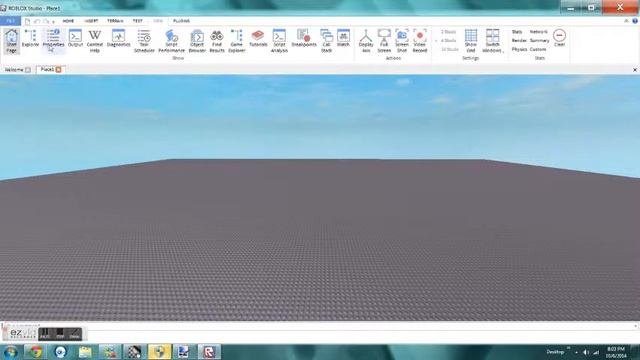Show Find Results panel

point(217,41)
